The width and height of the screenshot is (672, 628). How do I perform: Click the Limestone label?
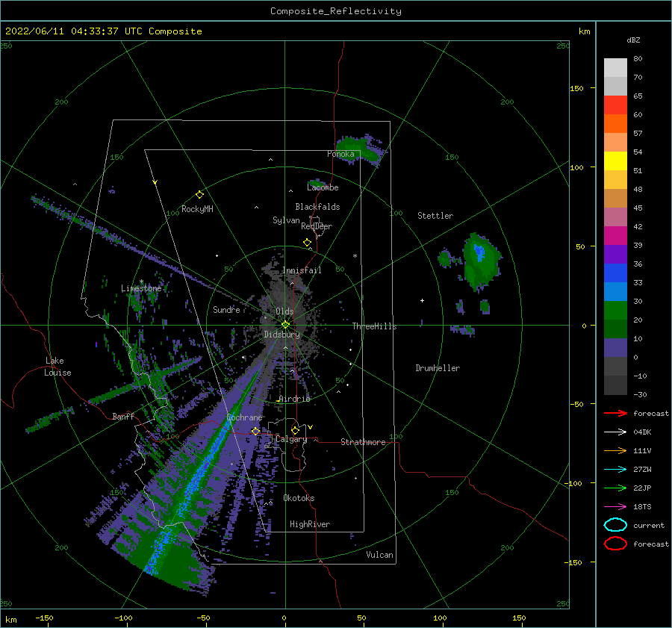[141, 288]
